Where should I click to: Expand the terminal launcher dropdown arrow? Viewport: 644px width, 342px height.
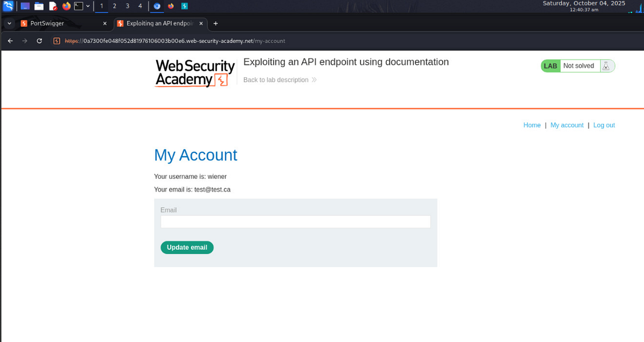coord(88,6)
